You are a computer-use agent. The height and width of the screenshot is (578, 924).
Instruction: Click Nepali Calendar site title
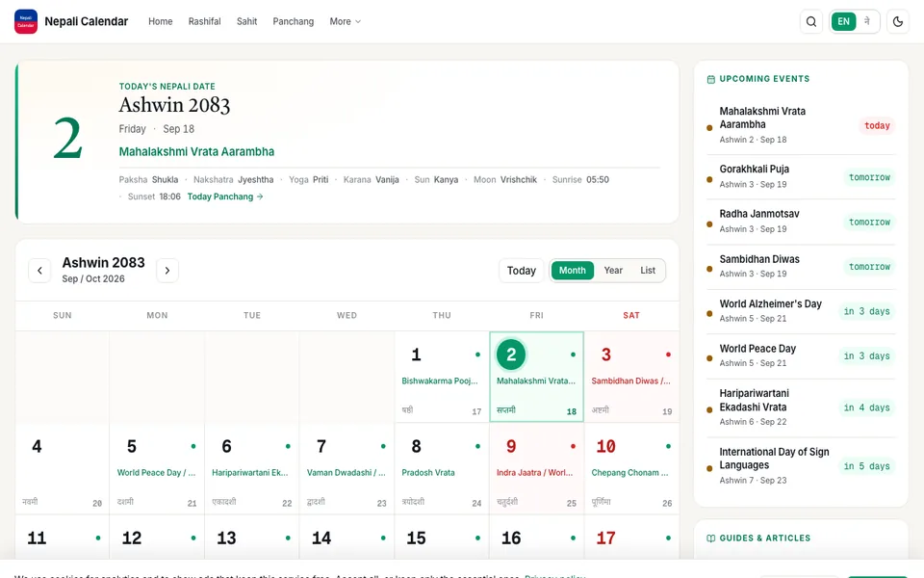tap(86, 22)
